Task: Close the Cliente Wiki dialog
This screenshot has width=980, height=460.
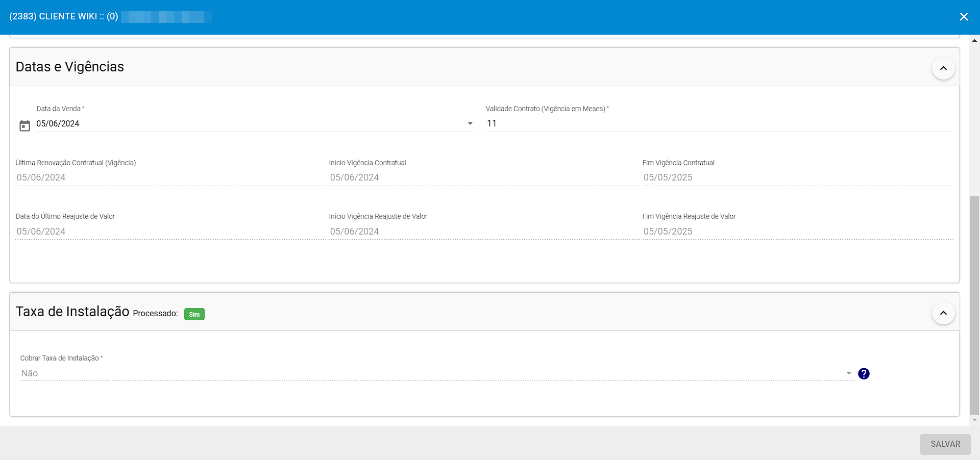Action: 964,17
